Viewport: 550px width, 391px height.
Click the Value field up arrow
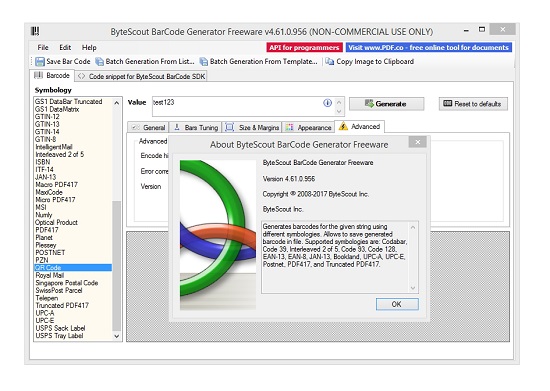point(339,102)
